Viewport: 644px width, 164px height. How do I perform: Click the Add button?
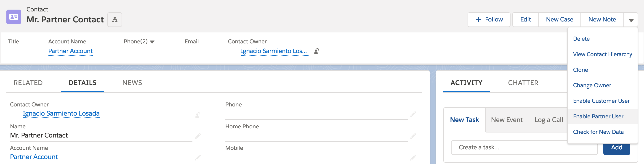[617, 148]
